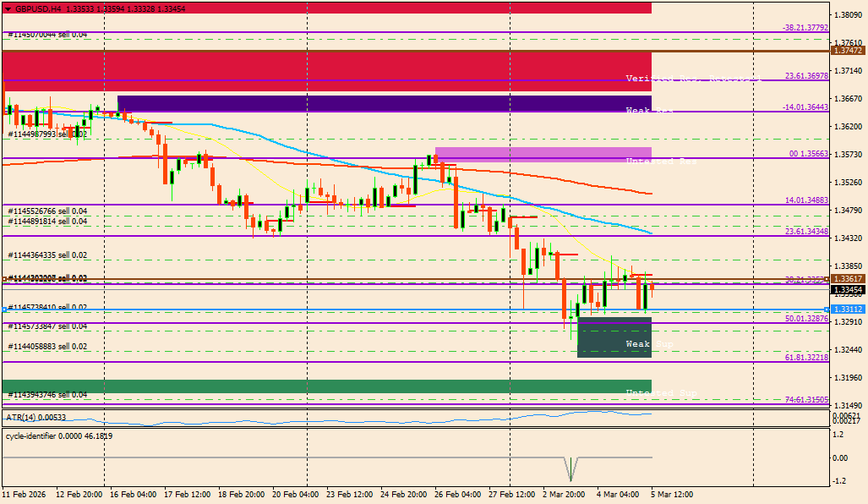This screenshot has width=868, height=504.
Task: Select the 1.31490 price scale value
Action: pyautogui.click(x=848, y=405)
